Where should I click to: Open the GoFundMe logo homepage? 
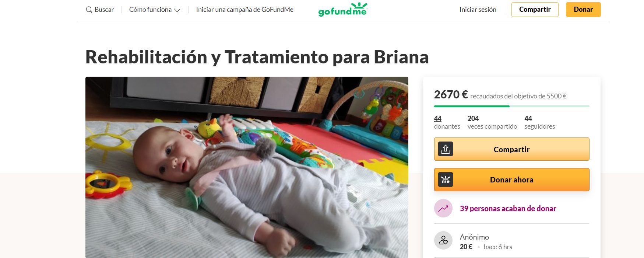pos(343,10)
